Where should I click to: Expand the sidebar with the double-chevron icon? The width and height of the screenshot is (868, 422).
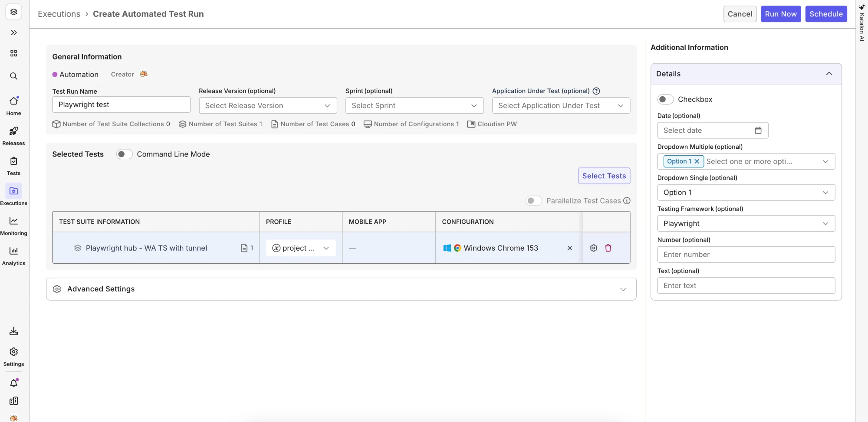point(14,33)
